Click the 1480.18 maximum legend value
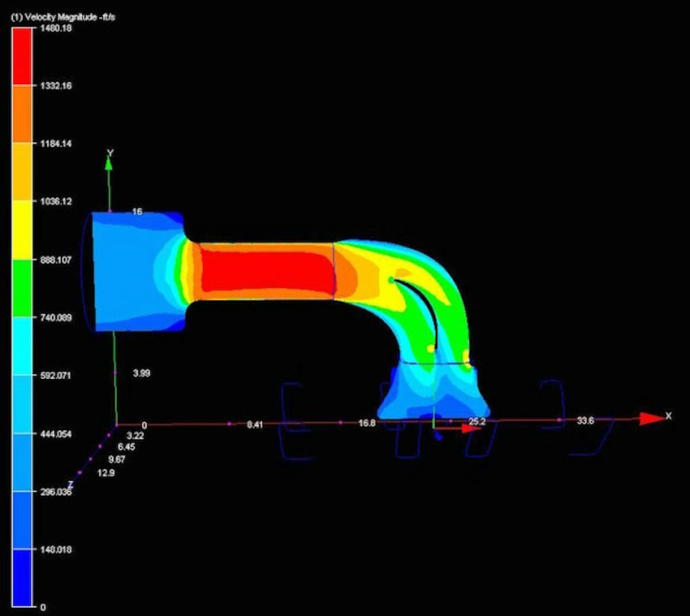This screenshot has height=616, width=690. pos(56,28)
